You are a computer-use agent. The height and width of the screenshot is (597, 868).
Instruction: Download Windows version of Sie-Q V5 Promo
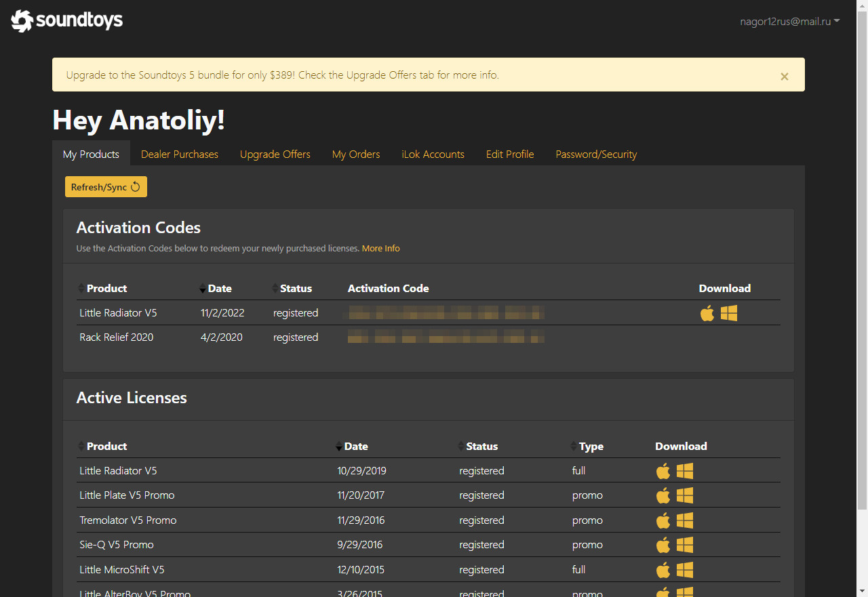pyautogui.click(x=685, y=545)
